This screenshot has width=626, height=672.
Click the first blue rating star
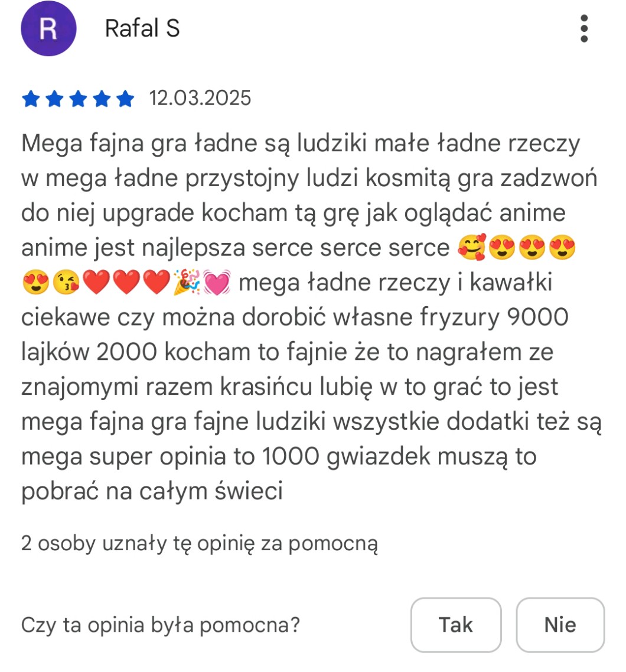coord(31,99)
